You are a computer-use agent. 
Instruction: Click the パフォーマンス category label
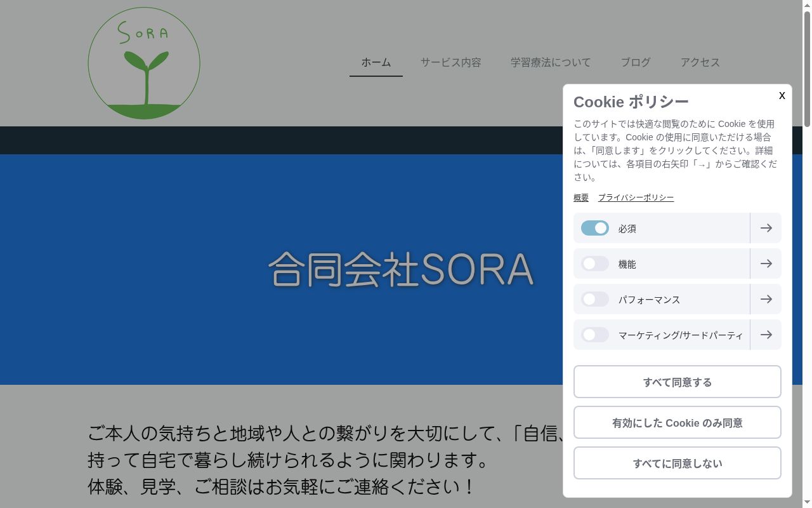649,300
